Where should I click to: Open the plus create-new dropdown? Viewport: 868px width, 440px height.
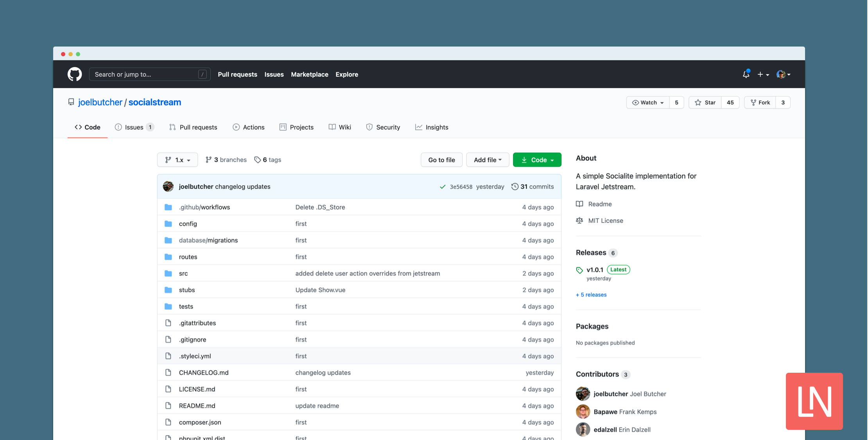click(x=763, y=74)
